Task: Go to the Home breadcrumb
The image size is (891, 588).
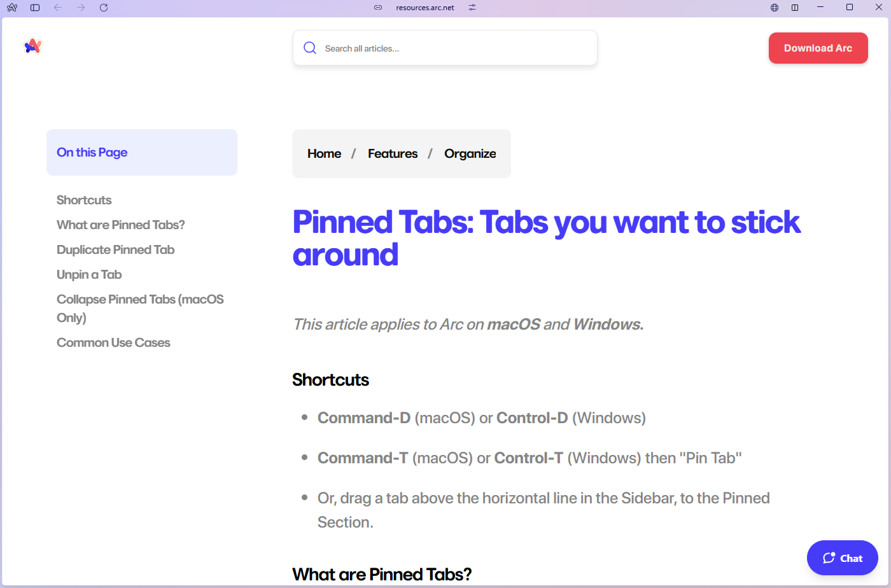Action: click(325, 153)
